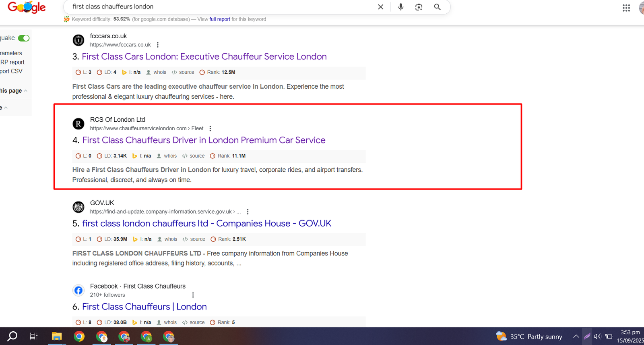Open three-dot menu for RCS Of London result
This screenshot has height=345, width=644.
[x=210, y=129]
